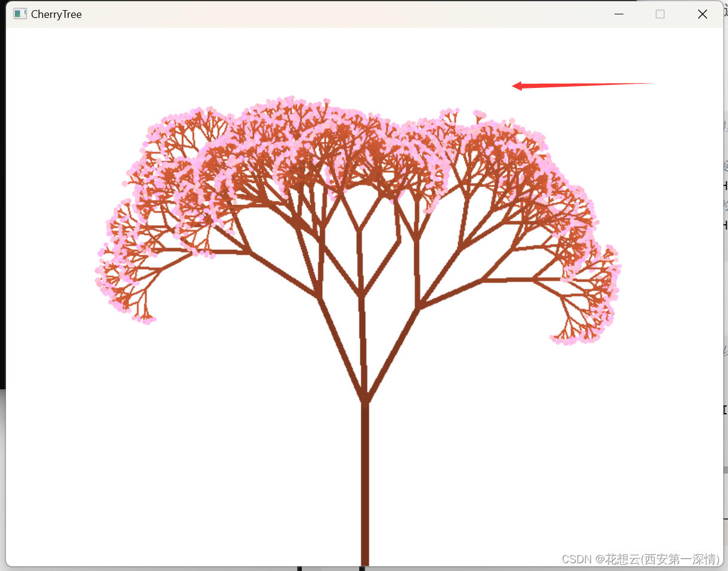Click the disabled maximize button
This screenshot has height=571, width=728.
coord(660,14)
